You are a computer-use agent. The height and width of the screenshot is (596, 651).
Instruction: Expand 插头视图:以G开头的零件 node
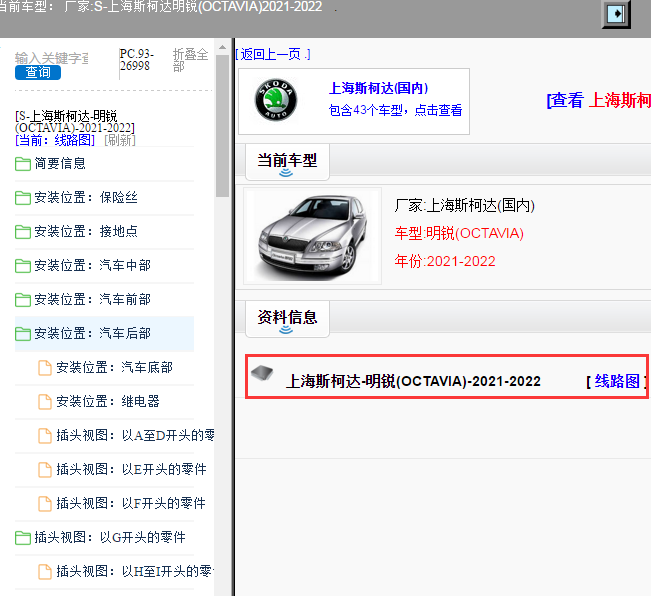click(110, 538)
